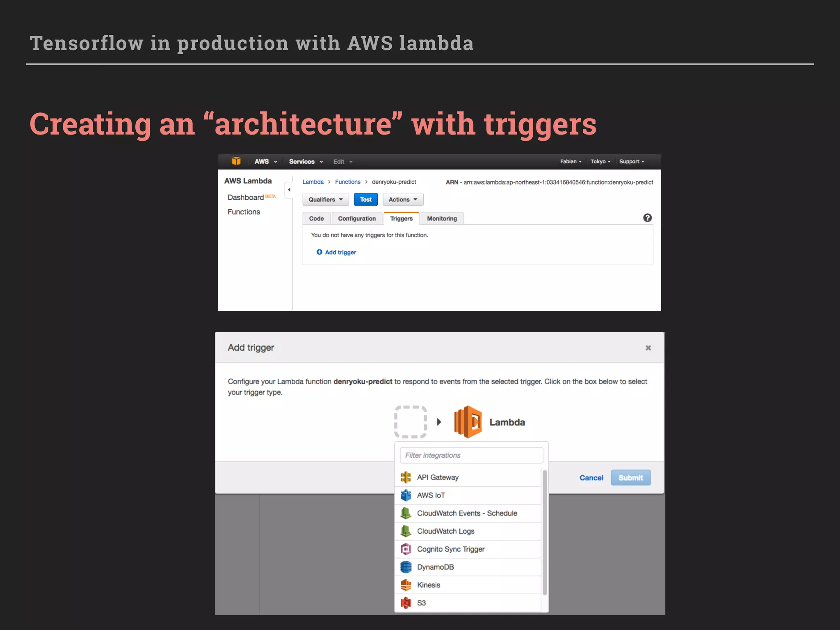Choose the S3 text label
The image size is (840, 630).
(421, 603)
